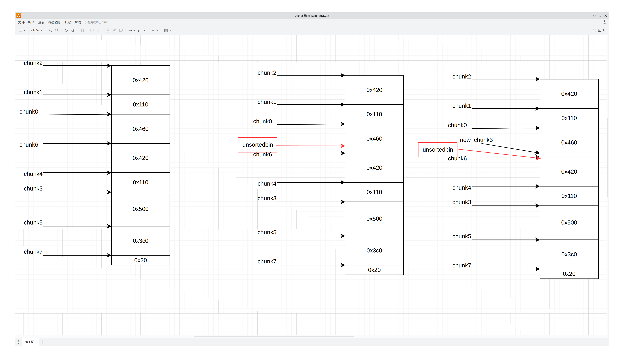Toggle the format side panel icon
The height and width of the screenshot is (364, 624).
tap(599, 30)
